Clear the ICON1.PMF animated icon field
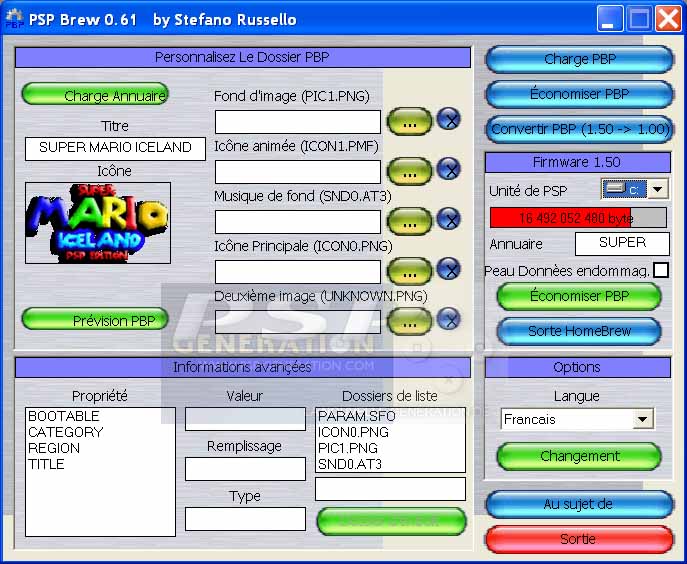 [x=449, y=169]
